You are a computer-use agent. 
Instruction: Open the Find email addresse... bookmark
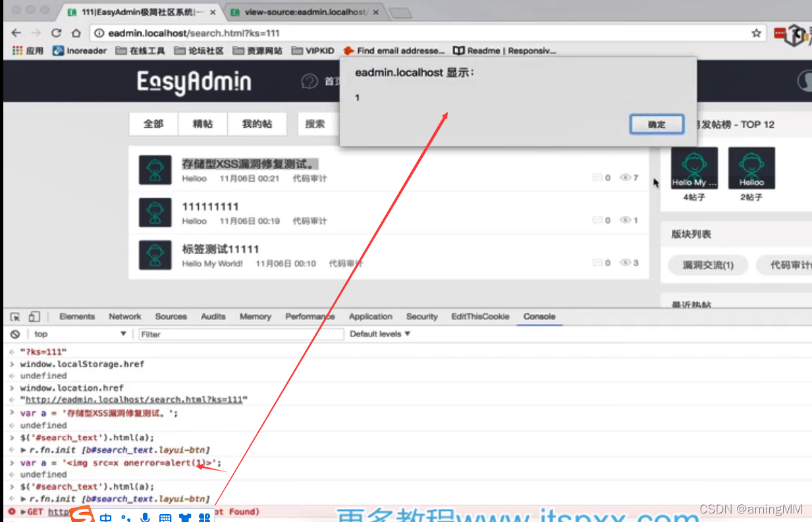pos(394,51)
